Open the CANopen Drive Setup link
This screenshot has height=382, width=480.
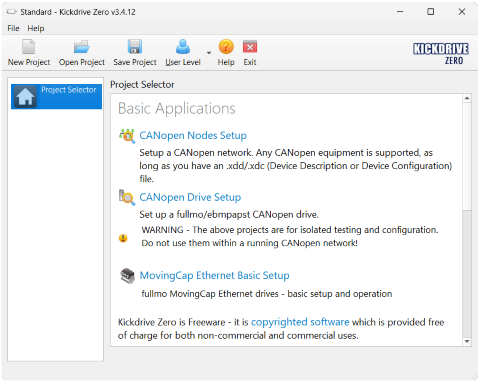190,197
